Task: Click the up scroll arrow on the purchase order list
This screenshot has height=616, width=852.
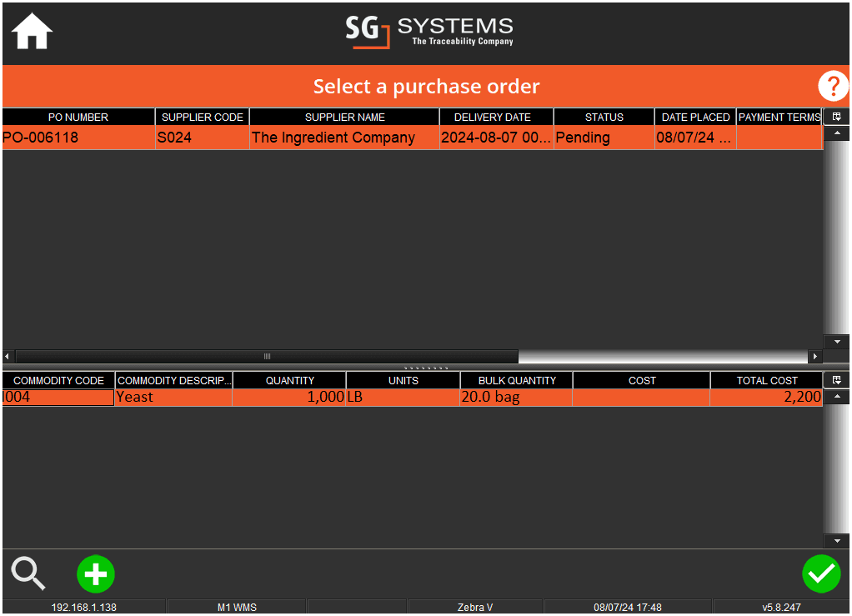Action: point(836,133)
